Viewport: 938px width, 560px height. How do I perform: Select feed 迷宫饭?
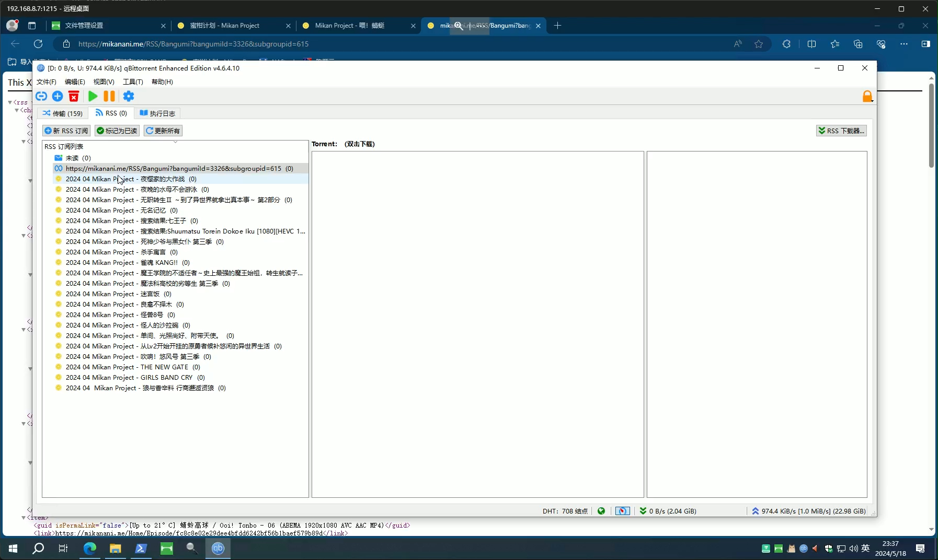(x=180, y=294)
